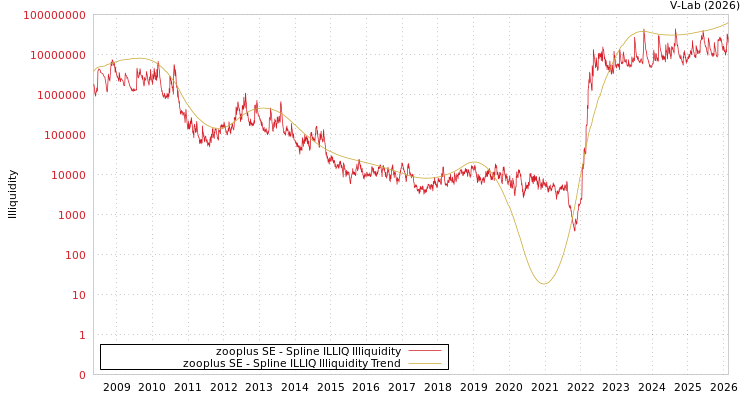
Task: Click the 2020 x-axis label
Action: (509, 387)
